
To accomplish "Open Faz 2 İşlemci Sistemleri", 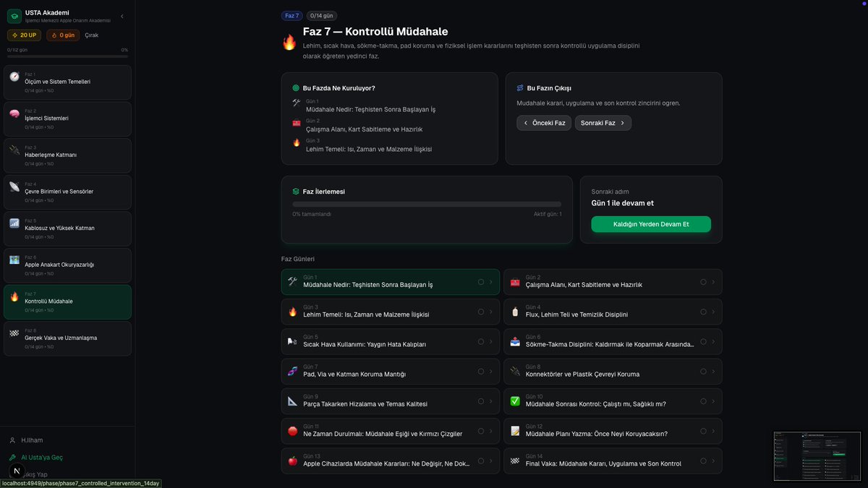I will click(x=67, y=119).
